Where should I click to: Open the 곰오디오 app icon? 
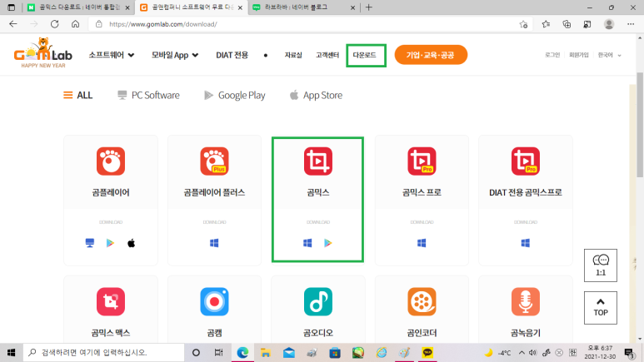(318, 301)
